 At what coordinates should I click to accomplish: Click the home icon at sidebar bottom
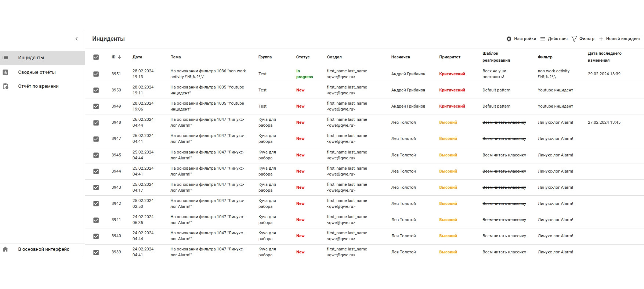[x=6, y=249]
